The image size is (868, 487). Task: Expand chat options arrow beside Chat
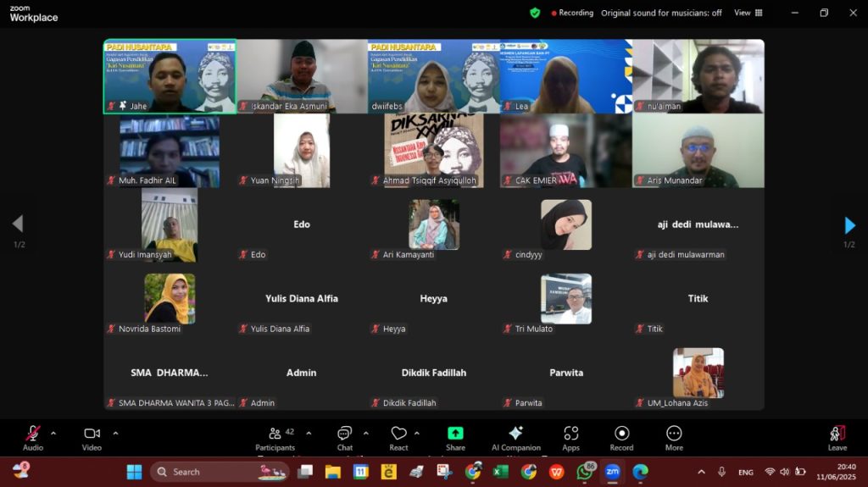(x=366, y=434)
